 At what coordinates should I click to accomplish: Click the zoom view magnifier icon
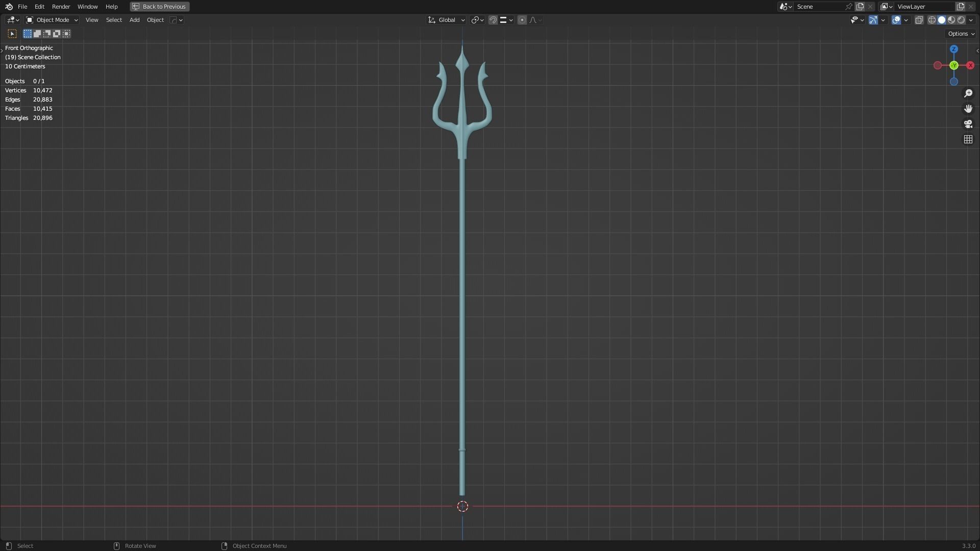tap(968, 93)
